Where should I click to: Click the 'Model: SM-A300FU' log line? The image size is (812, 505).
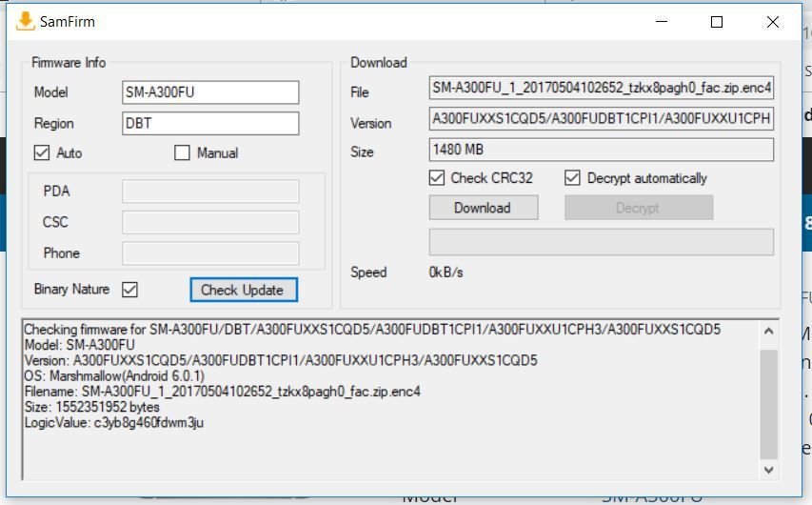[80, 345]
